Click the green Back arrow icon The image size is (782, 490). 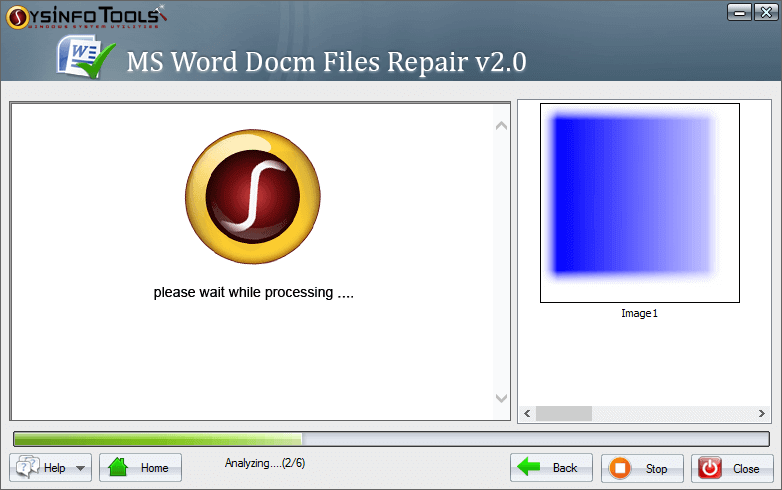pos(529,467)
